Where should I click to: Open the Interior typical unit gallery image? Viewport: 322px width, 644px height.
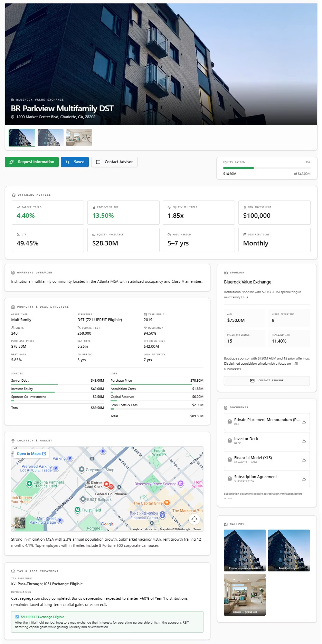pyautogui.click(x=245, y=595)
